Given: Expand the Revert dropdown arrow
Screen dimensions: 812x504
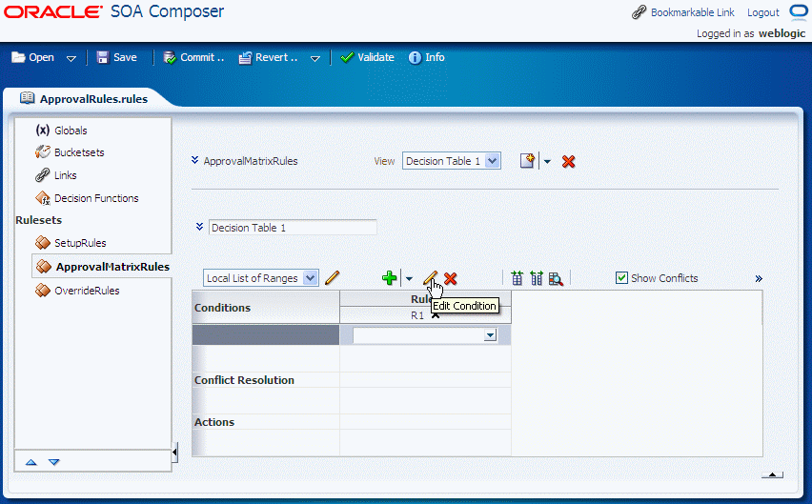Looking at the screenshot, I should (x=315, y=58).
